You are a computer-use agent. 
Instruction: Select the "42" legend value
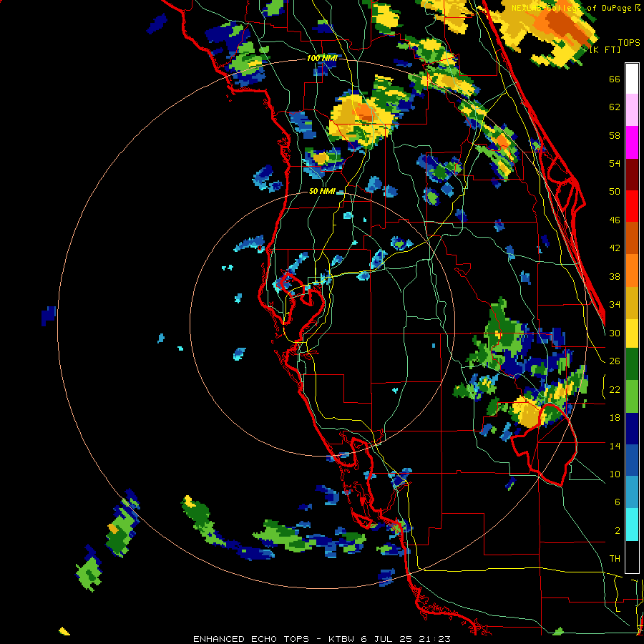[615, 248]
